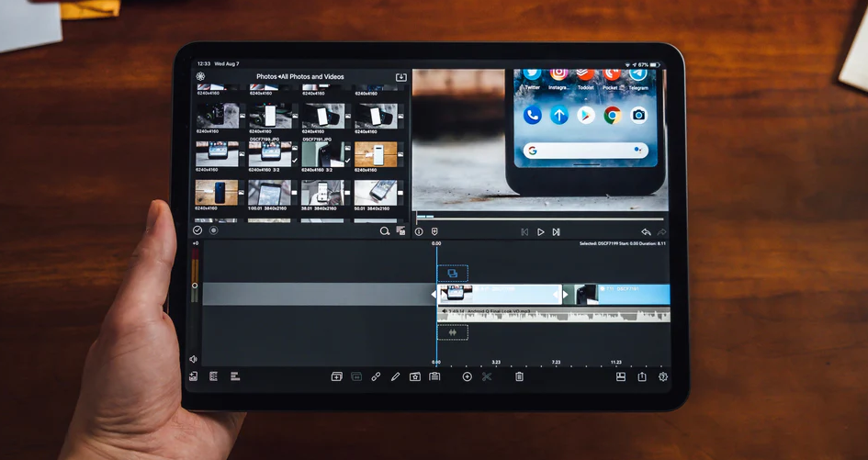Image resolution: width=868 pixels, height=460 pixels.
Task: Open settings gear in bottom toolbar
Action: click(x=662, y=376)
